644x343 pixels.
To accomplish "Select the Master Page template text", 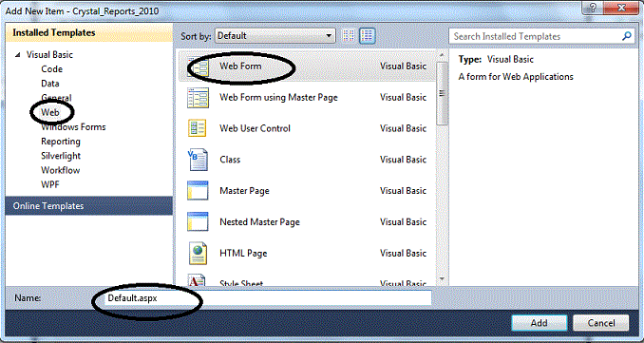I will click(244, 191).
